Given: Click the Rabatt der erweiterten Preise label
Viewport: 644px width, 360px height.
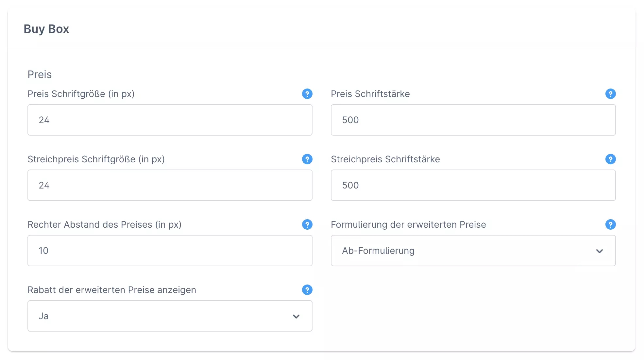Looking at the screenshot, I should (x=112, y=290).
